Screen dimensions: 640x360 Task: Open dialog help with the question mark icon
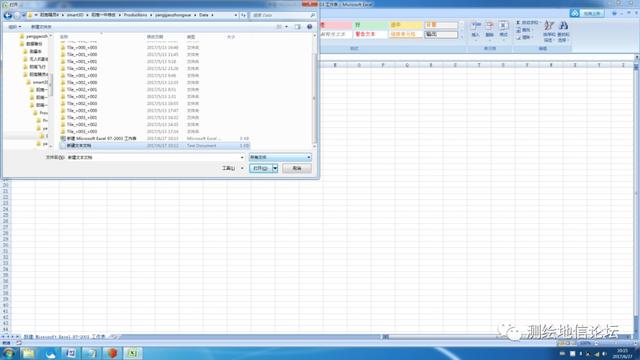(x=309, y=27)
